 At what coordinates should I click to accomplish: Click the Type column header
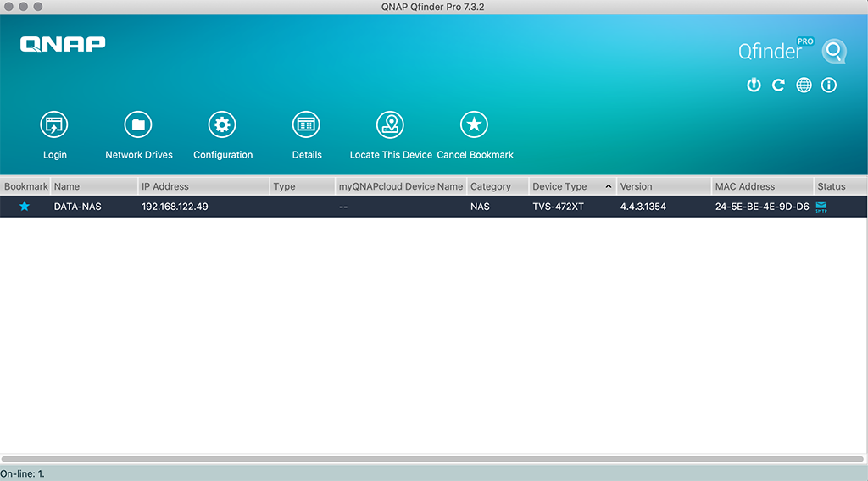point(303,186)
